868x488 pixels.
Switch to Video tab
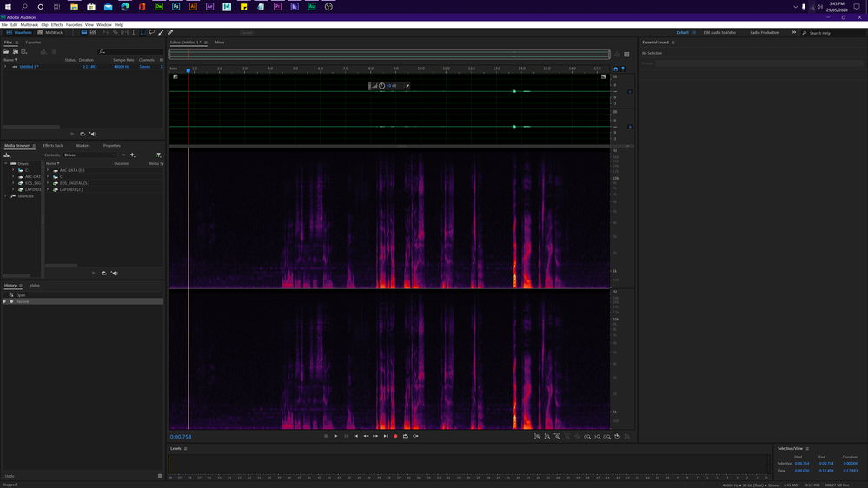point(35,286)
